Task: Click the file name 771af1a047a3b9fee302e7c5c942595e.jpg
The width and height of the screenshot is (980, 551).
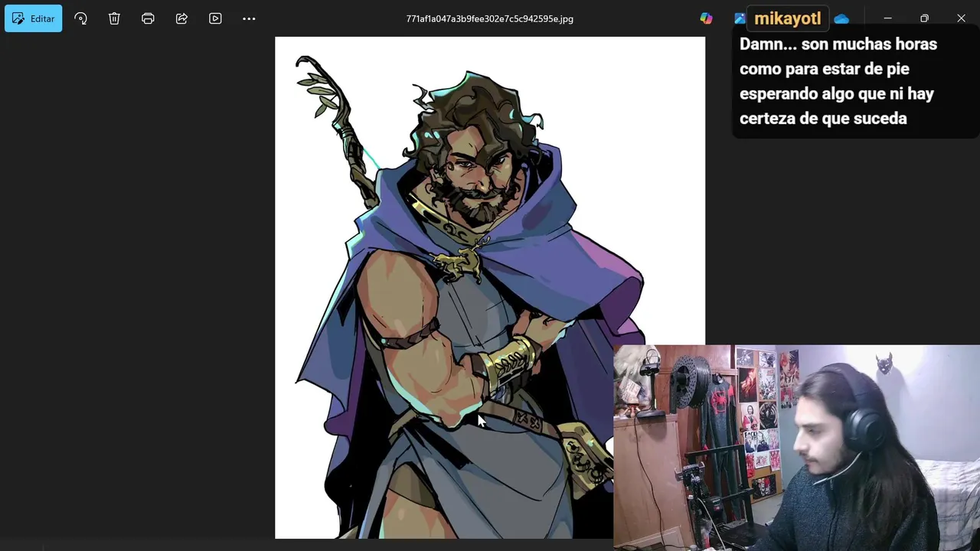Action: click(x=489, y=18)
